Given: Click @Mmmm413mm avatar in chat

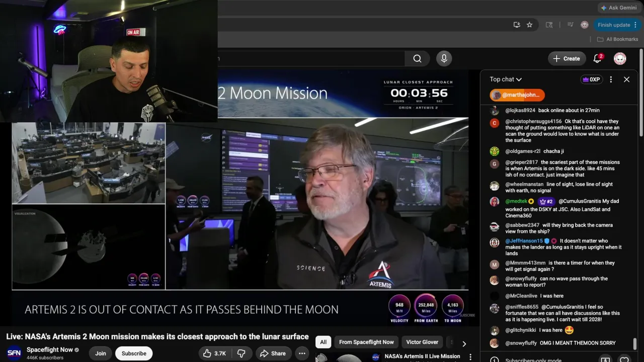Looking at the screenshot, I should click(x=495, y=264).
